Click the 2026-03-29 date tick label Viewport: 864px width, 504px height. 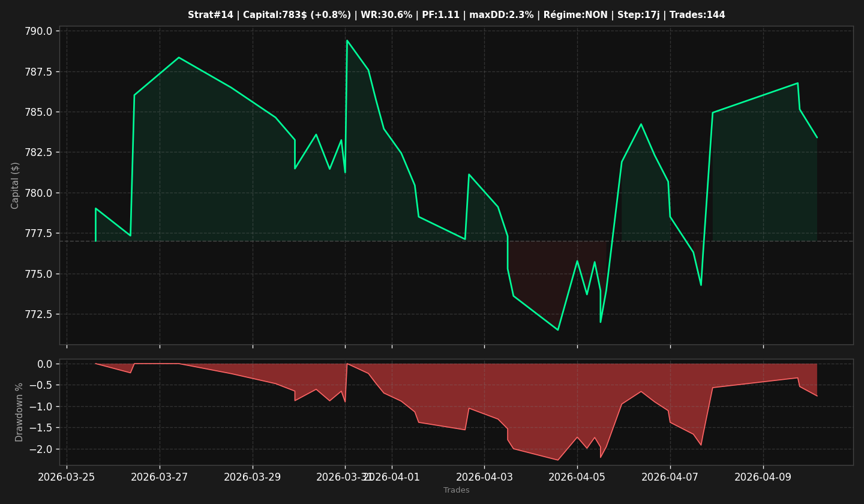click(253, 478)
